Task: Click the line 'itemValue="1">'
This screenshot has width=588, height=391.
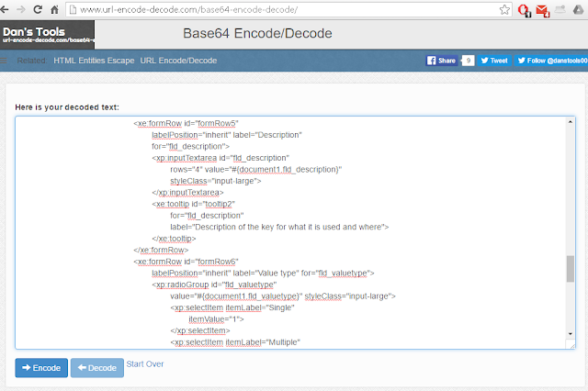Action: pos(216,319)
